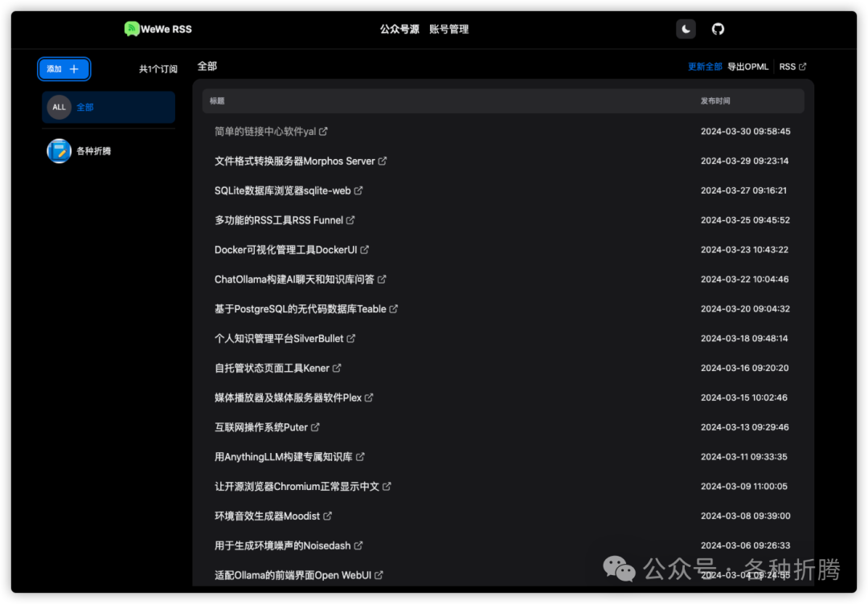Screen dimensions: 868x604
Task: Open article 文件格式转换服务器Morphos Server
Action: [x=294, y=161]
